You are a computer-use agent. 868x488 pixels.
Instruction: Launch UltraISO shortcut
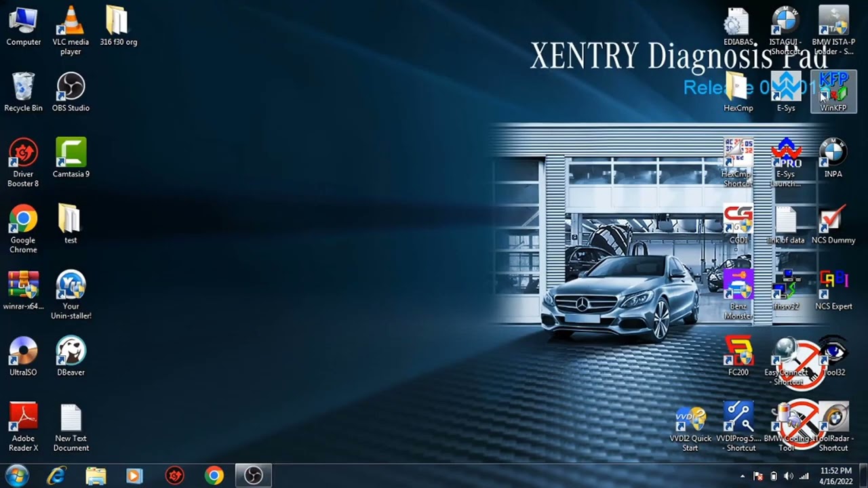[23, 357]
